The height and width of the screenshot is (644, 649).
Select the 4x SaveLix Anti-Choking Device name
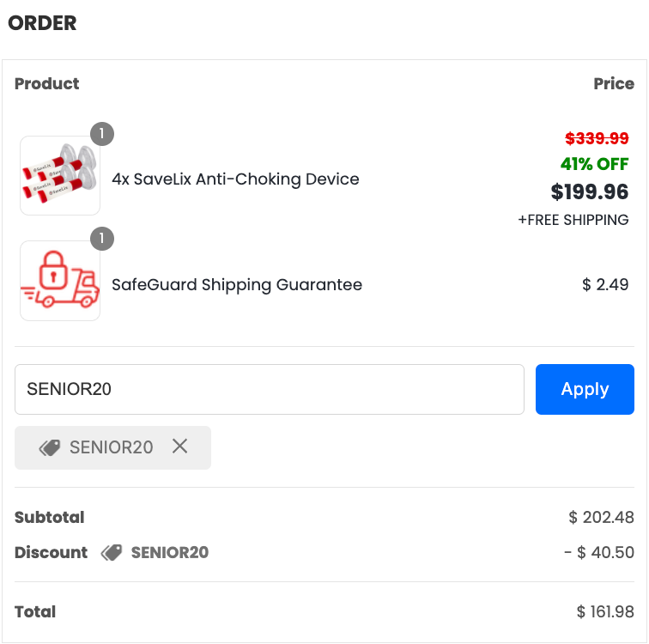click(x=235, y=179)
